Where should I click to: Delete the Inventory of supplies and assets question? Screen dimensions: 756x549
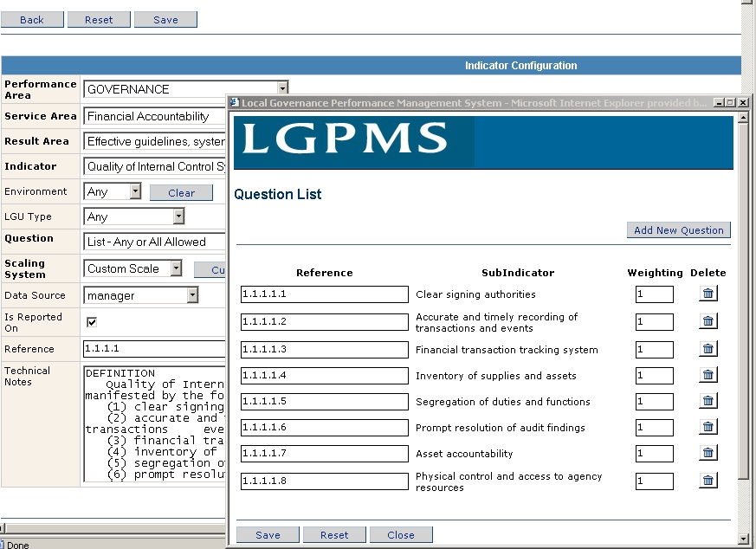pos(708,375)
